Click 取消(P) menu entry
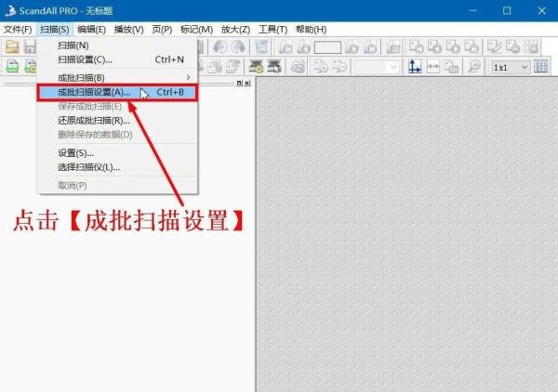The width and height of the screenshot is (558, 392). [x=117, y=186]
